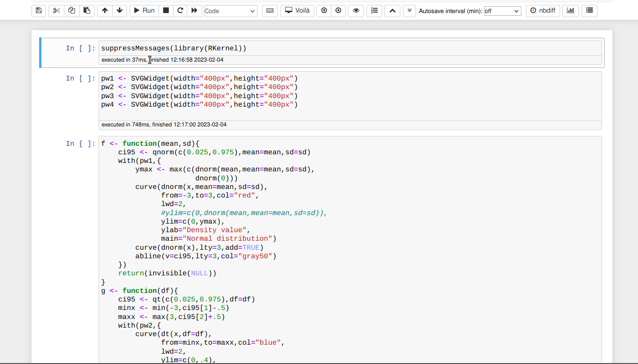This screenshot has height=364, width=638.
Task: Paste a cell from the clipboard
Action: click(87, 10)
